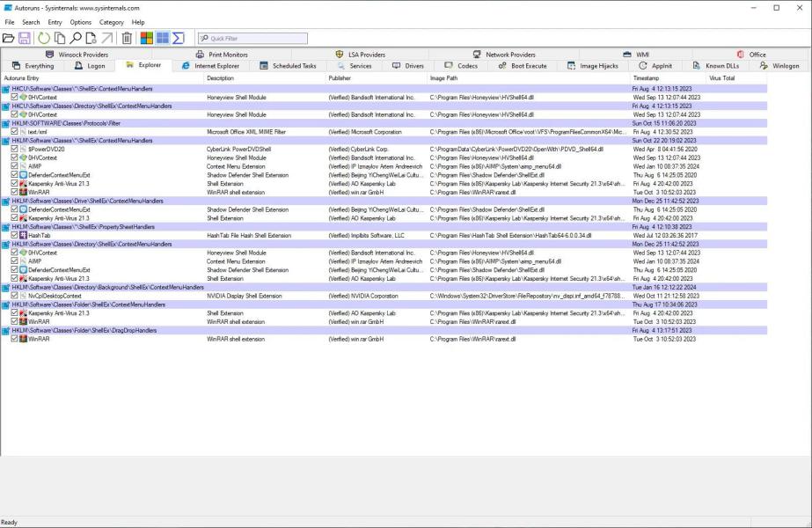812x528 pixels.
Task: Click into the Quick Filter field
Action: 252,39
